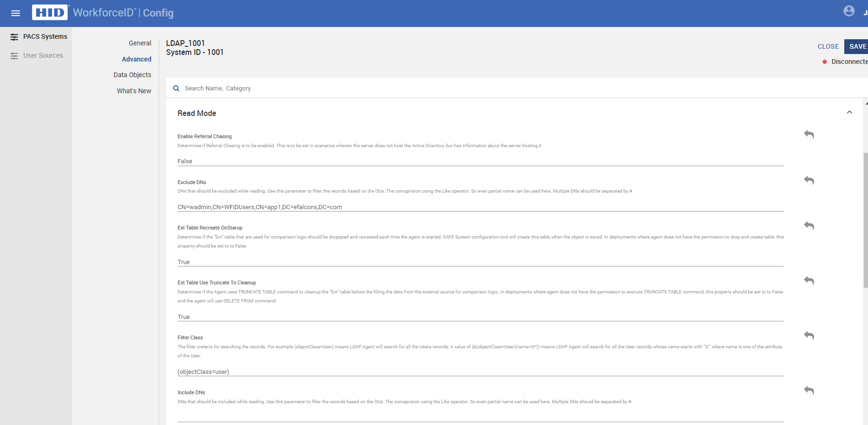Screen dimensions: 868x425
Task: Click the System ID - 1001 text
Action: [x=195, y=52]
